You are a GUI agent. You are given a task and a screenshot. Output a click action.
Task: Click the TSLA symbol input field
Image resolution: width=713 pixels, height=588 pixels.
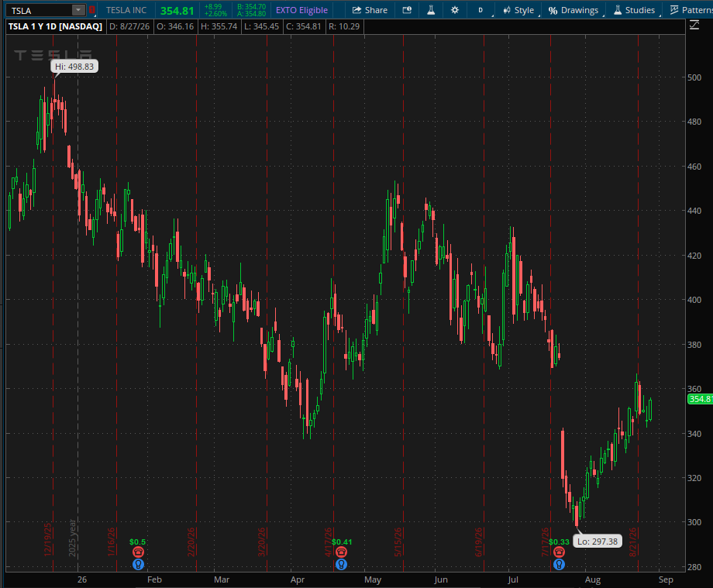tap(39, 10)
